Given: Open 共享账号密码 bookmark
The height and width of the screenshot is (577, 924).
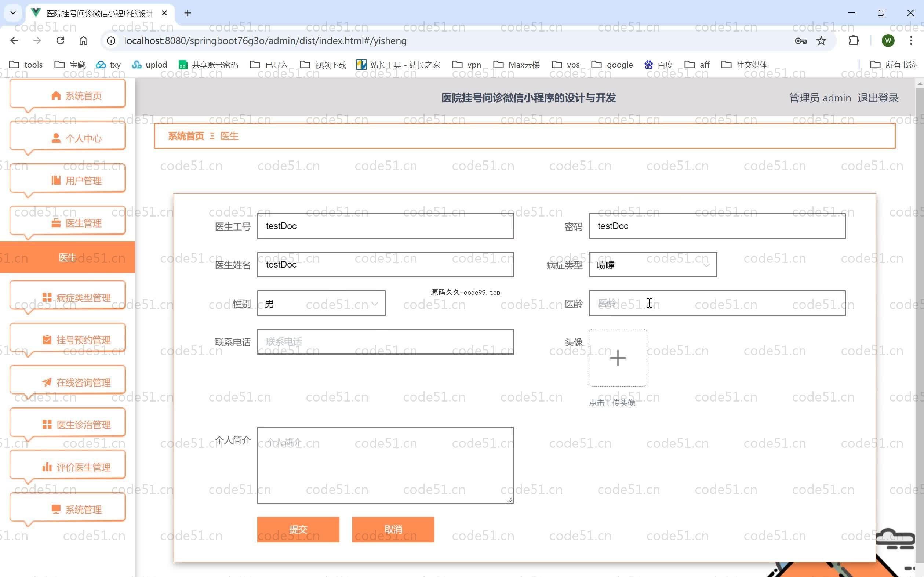Looking at the screenshot, I should (x=208, y=65).
